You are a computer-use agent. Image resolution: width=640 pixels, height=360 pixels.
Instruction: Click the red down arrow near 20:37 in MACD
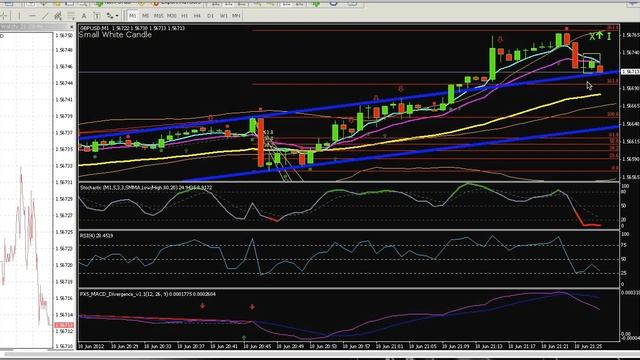point(202,306)
